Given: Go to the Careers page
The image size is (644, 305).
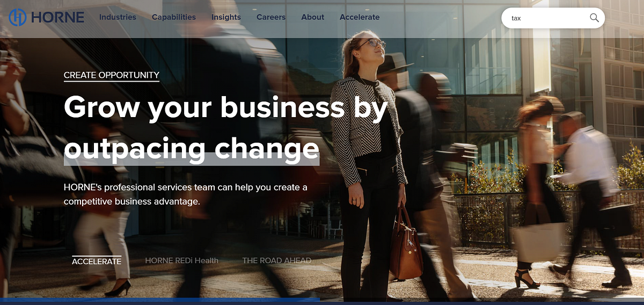Looking at the screenshot, I should [x=271, y=17].
